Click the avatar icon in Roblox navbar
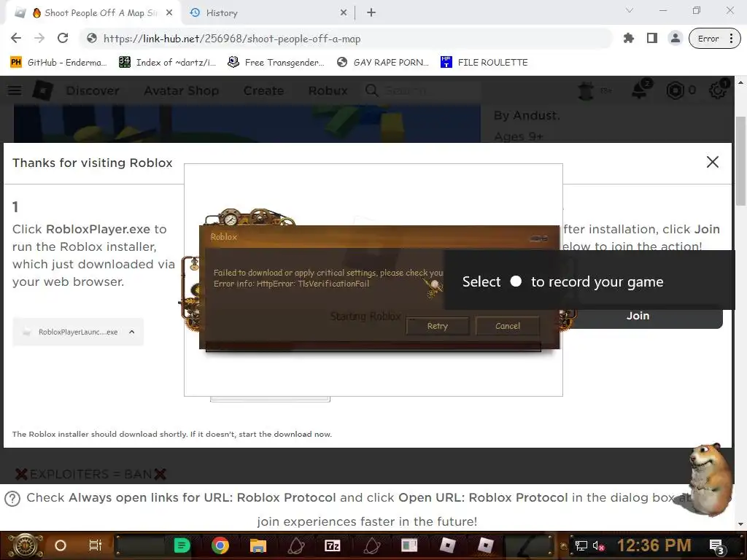Image resolution: width=747 pixels, height=560 pixels. click(x=586, y=90)
